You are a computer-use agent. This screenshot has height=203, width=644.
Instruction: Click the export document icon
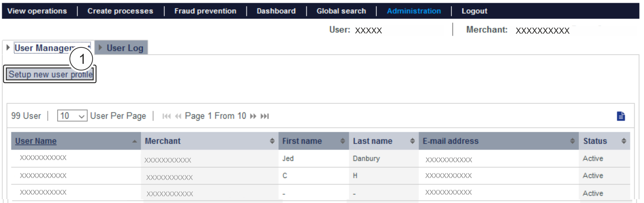[621, 116]
